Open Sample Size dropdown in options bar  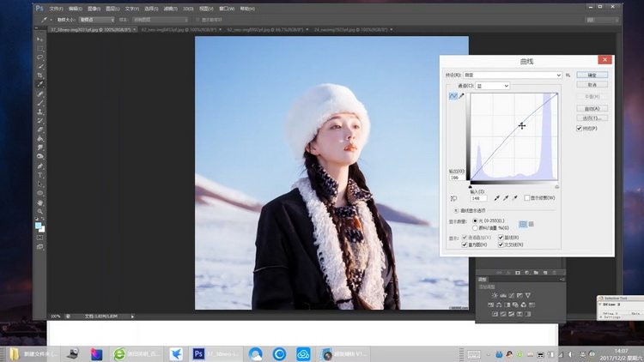[x=97, y=20]
